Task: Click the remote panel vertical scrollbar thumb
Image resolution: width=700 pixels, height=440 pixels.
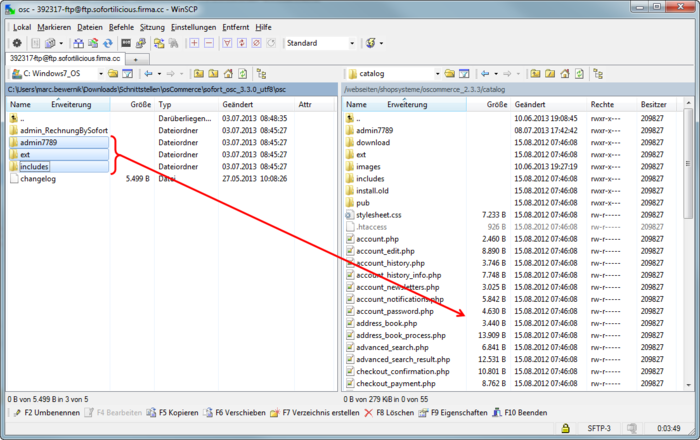Action: click(688, 163)
